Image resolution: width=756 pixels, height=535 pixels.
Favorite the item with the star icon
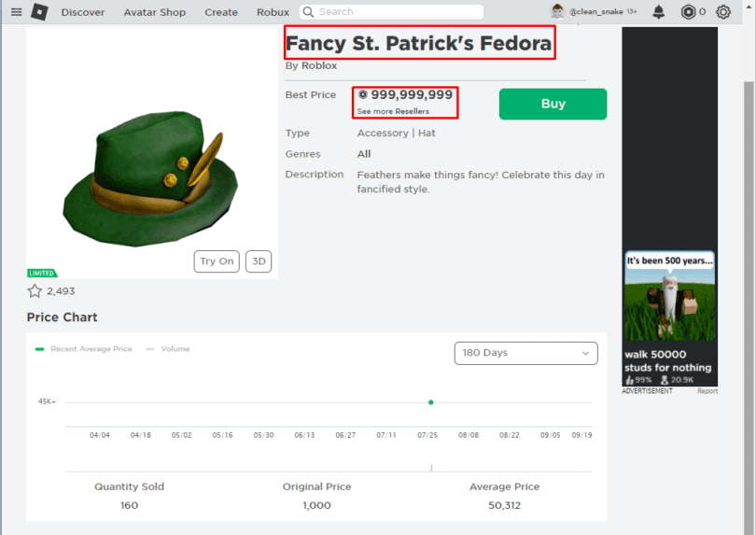pos(35,290)
